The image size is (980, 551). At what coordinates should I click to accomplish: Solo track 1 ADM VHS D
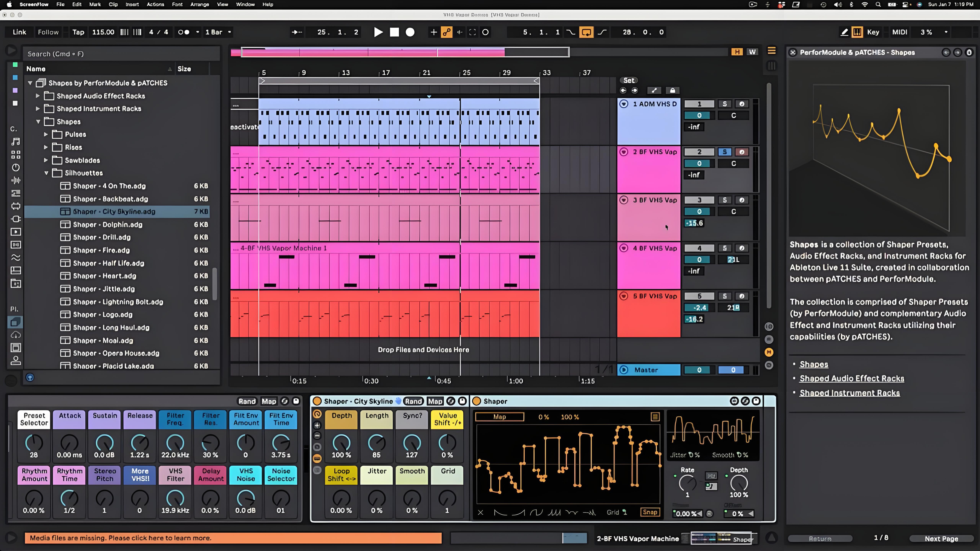coord(725,104)
